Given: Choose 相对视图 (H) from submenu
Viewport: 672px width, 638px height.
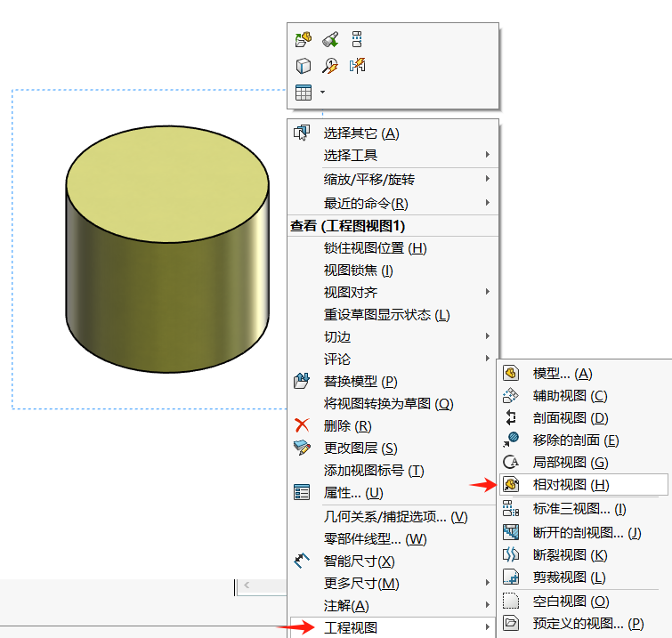Looking at the screenshot, I should click(571, 485).
